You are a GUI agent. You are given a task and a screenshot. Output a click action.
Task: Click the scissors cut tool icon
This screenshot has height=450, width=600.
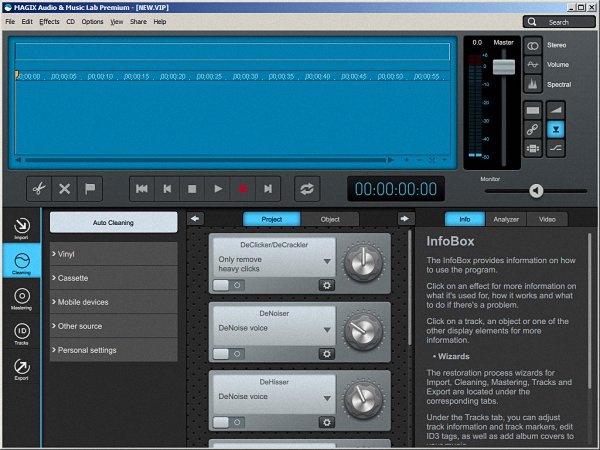pyautogui.click(x=37, y=188)
